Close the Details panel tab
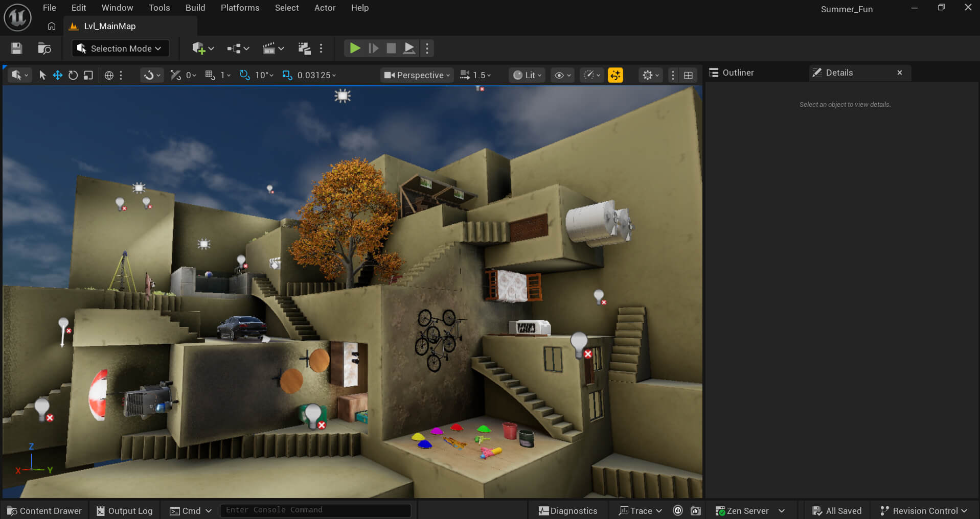This screenshot has width=980, height=519. 900,73
